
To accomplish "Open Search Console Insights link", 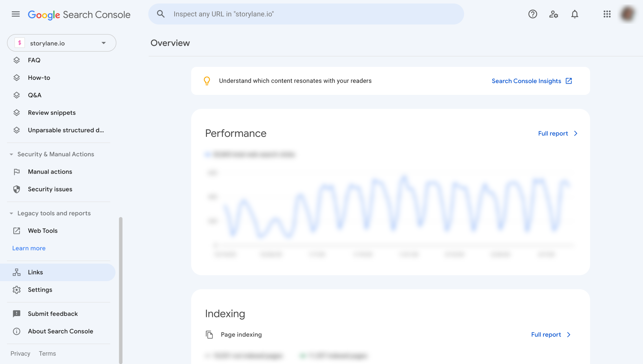I will tap(531, 81).
